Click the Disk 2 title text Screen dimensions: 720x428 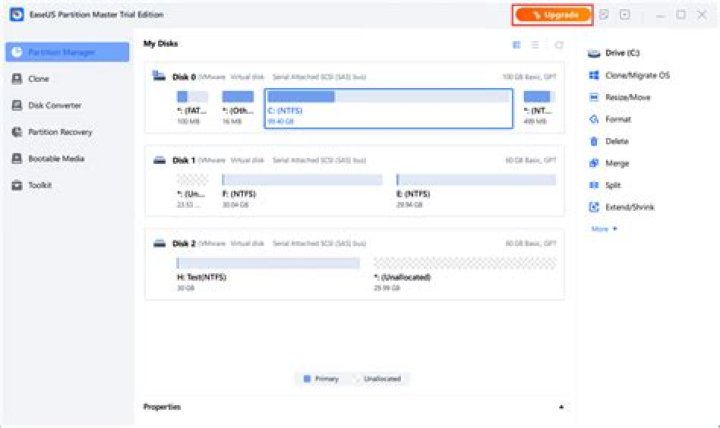[x=184, y=243]
